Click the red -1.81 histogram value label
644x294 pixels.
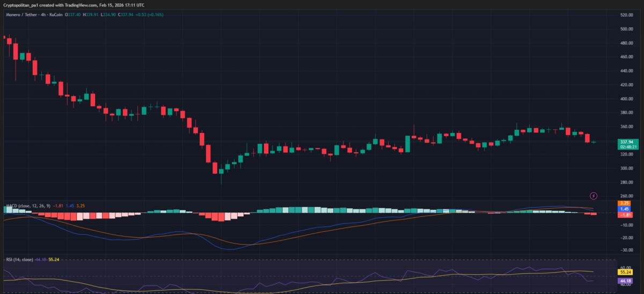click(x=624, y=215)
